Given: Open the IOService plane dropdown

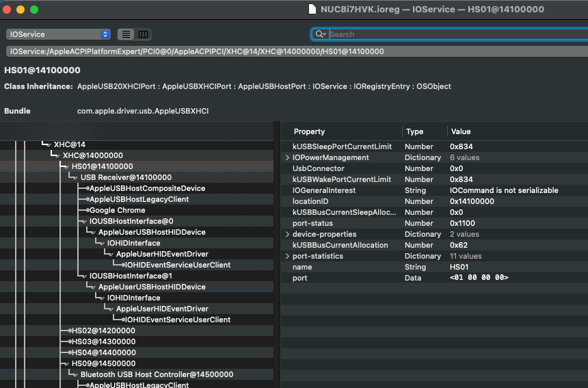Looking at the screenshot, I should (x=58, y=34).
